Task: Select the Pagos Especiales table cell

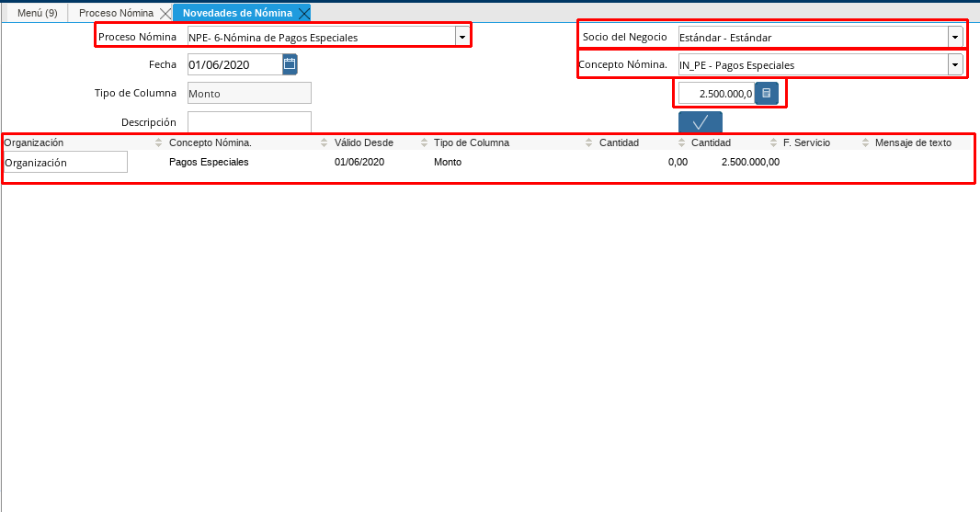Action: click(x=209, y=162)
